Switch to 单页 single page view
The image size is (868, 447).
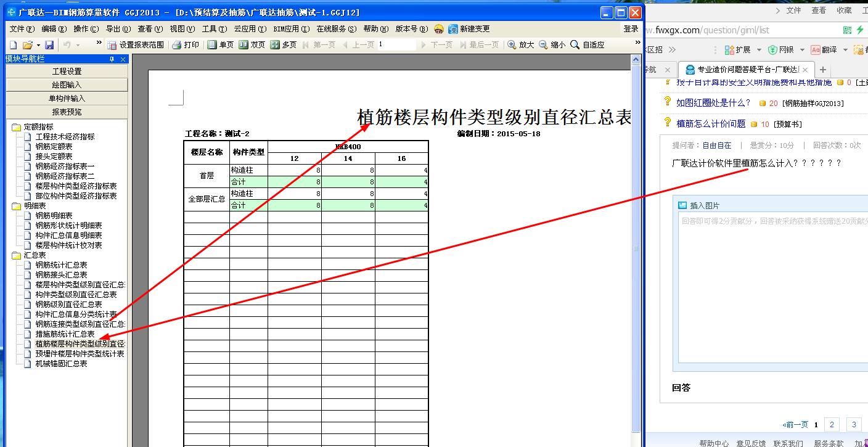(221, 45)
